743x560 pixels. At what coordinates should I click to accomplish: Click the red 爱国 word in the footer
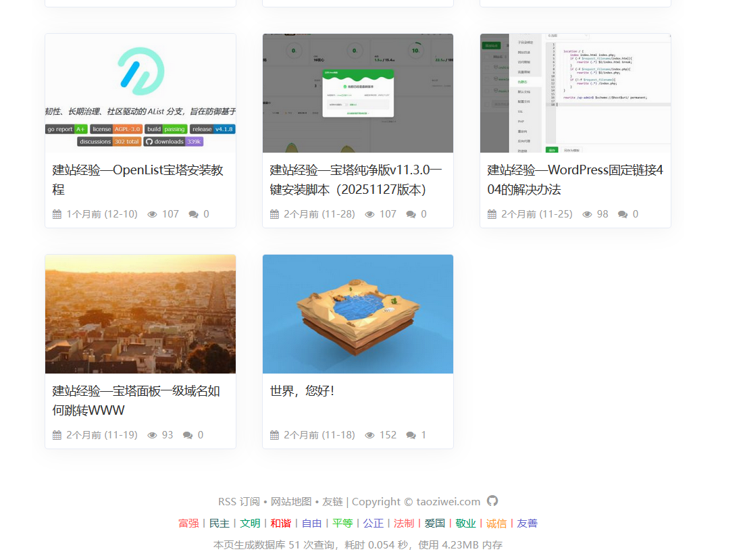pos(434,523)
